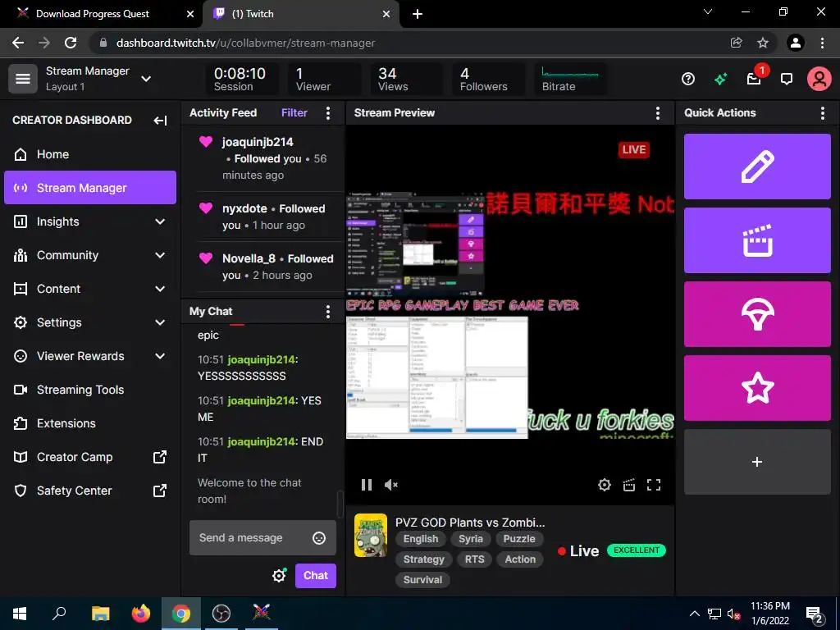
Task: Click the Strategy stream tag
Action: 424,559
